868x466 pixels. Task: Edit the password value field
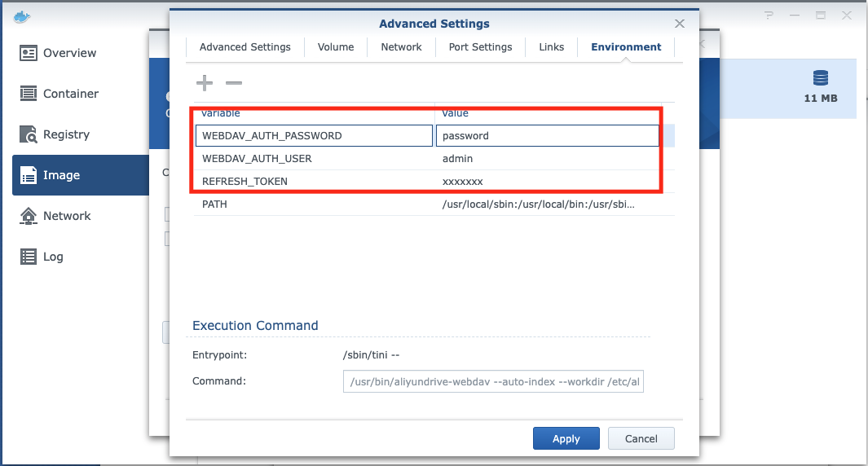click(x=548, y=135)
